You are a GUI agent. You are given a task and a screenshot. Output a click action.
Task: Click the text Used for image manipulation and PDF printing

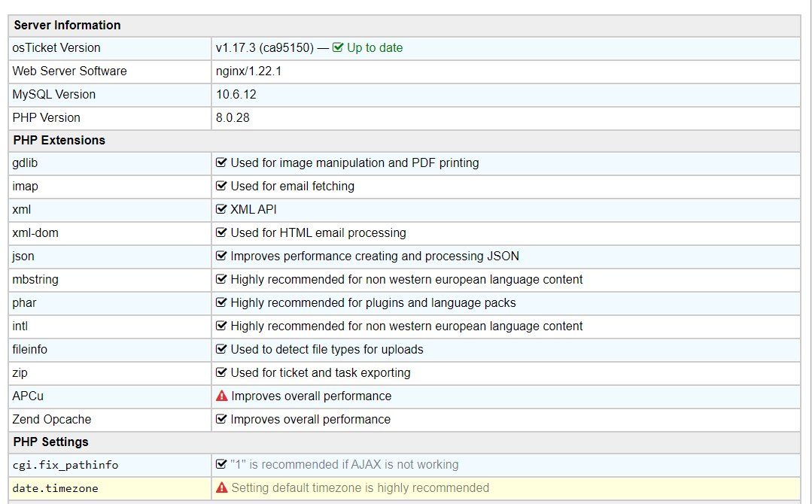point(354,163)
